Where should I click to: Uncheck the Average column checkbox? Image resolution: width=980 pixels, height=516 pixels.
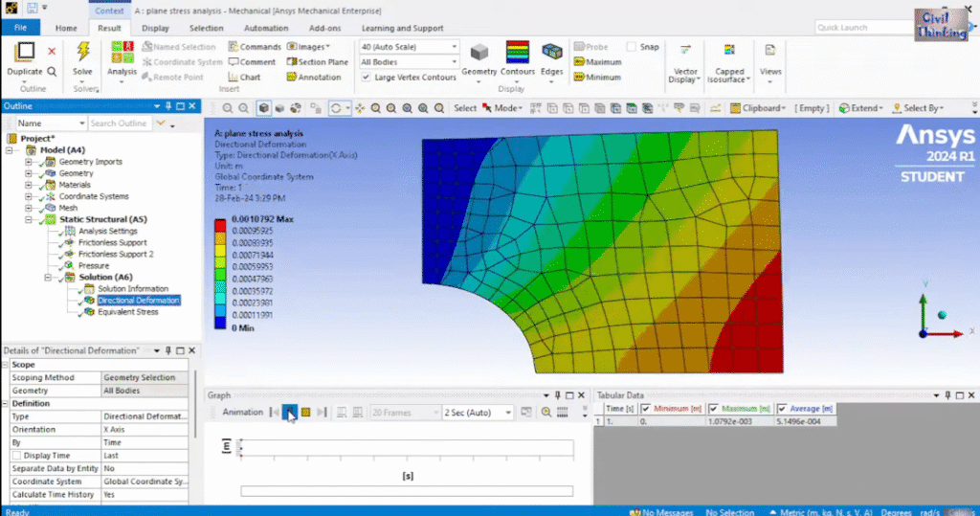tap(782, 409)
